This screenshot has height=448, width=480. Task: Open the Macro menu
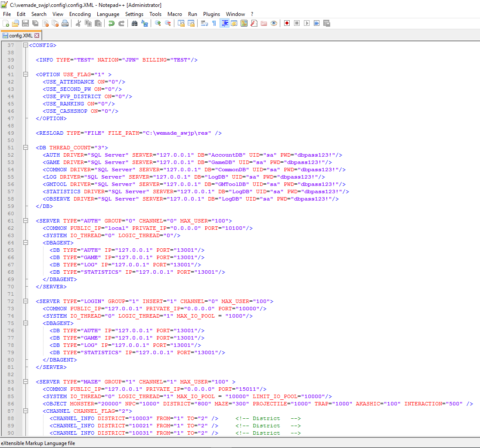click(x=174, y=14)
